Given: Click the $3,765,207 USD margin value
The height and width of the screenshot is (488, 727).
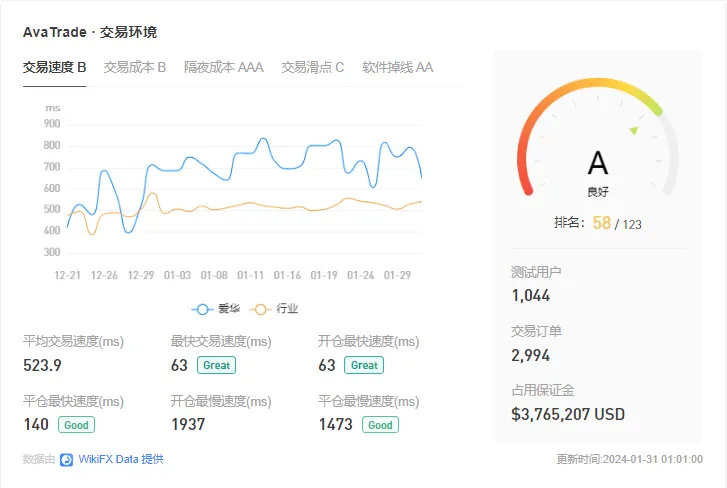Looking at the screenshot, I should tap(568, 414).
